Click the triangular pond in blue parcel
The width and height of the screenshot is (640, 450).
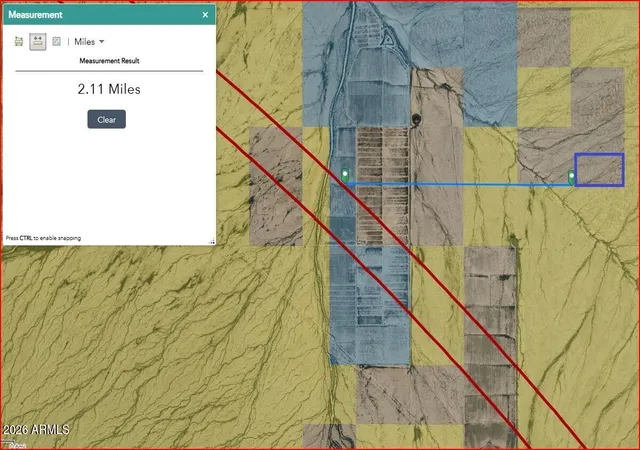388,40
